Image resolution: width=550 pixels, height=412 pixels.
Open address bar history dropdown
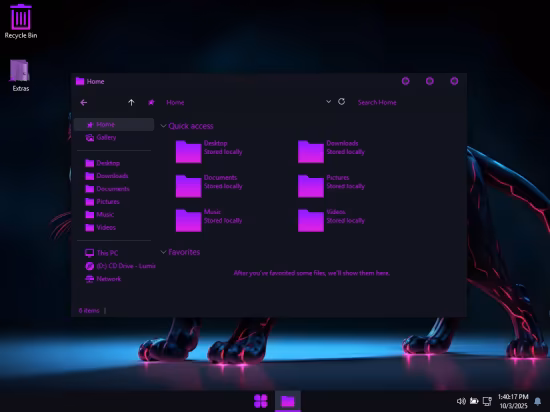pyautogui.click(x=328, y=102)
